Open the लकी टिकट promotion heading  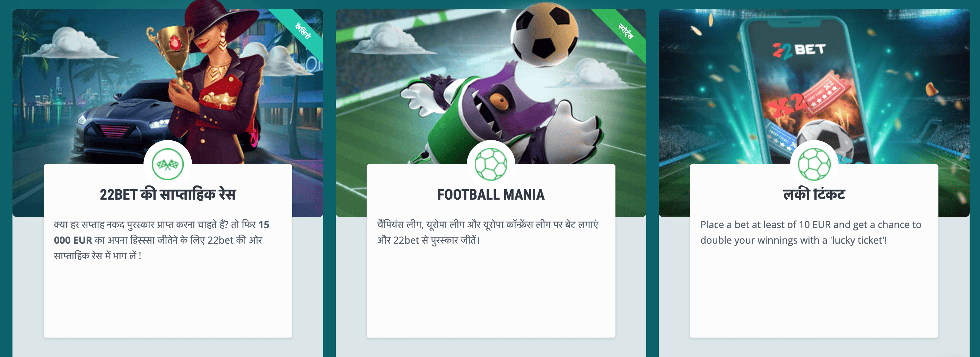(814, 194)
